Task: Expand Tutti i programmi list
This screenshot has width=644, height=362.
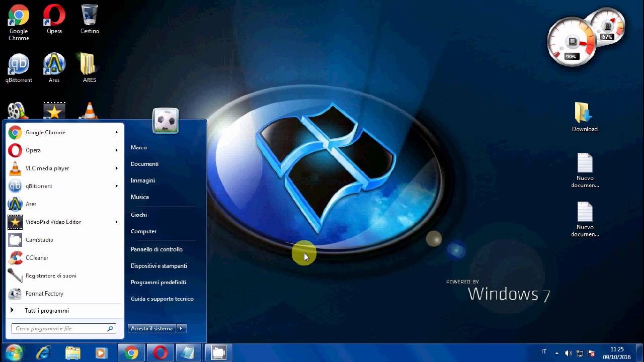Action: tap(63, 311)
